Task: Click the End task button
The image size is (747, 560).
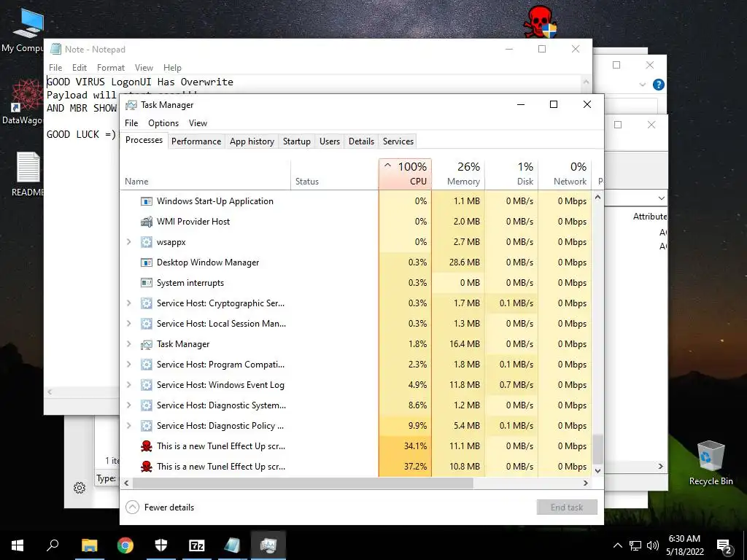Action: (567, 507)
